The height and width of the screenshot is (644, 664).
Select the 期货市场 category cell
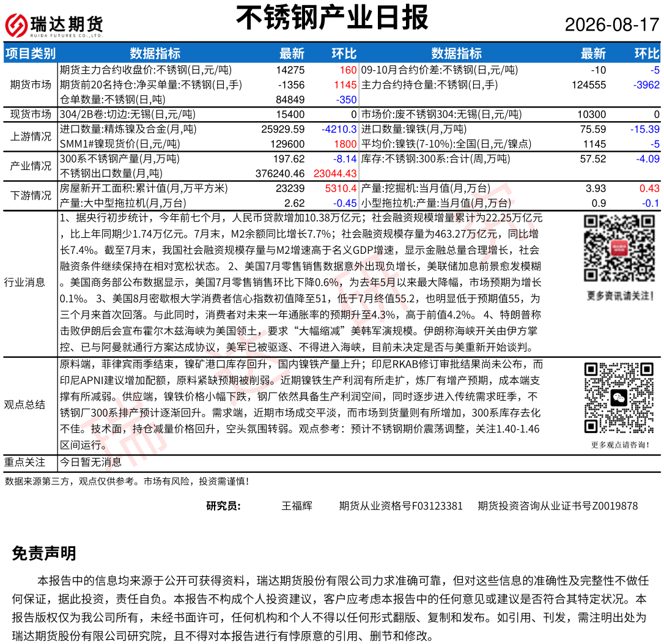(31, 85)
